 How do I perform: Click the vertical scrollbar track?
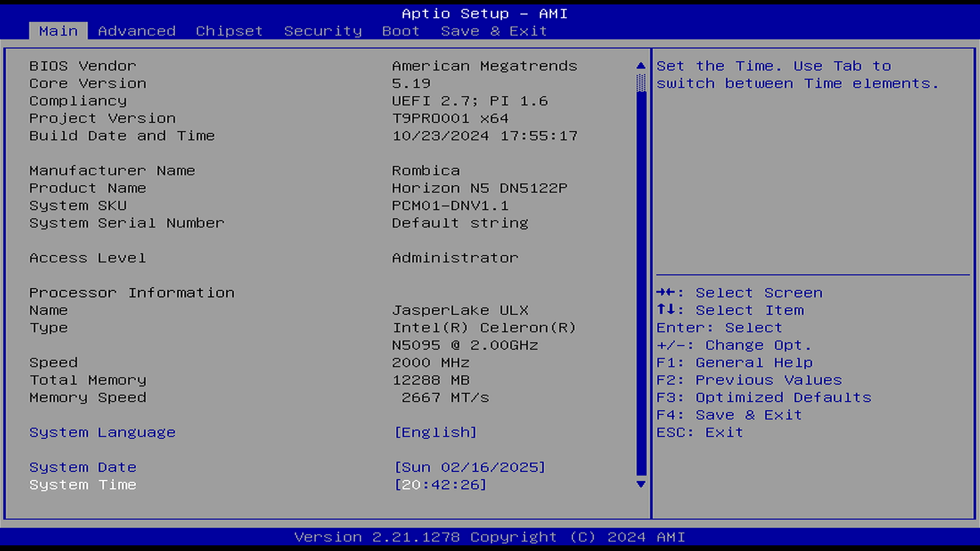pyautogui.click(x=641, y=275)
